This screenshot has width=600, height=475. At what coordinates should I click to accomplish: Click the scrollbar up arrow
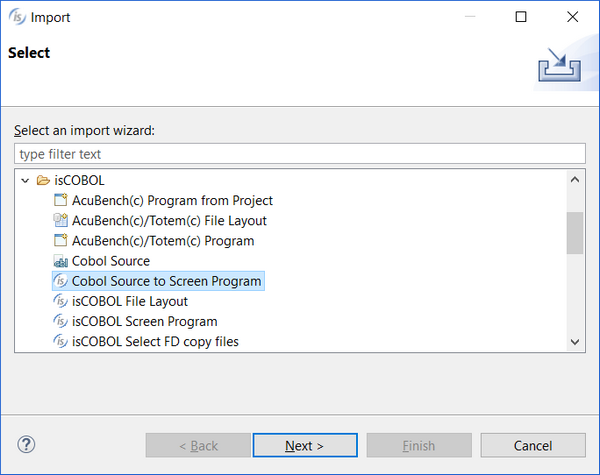(x=575, y=180)
